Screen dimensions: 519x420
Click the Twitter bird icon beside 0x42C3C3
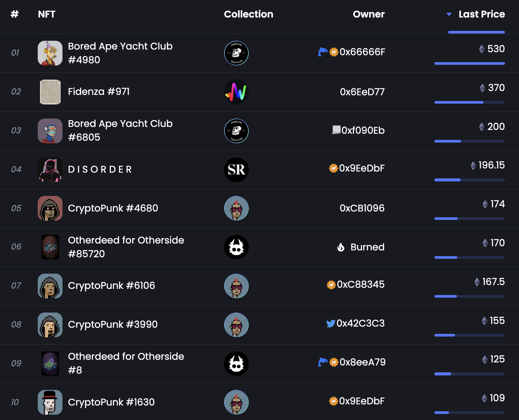330,324
